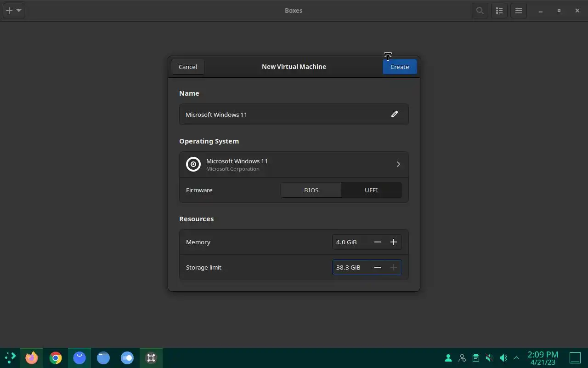Click the 38.3 GiB storage value field
Screen dimensions: 588x368
[351, 267]
